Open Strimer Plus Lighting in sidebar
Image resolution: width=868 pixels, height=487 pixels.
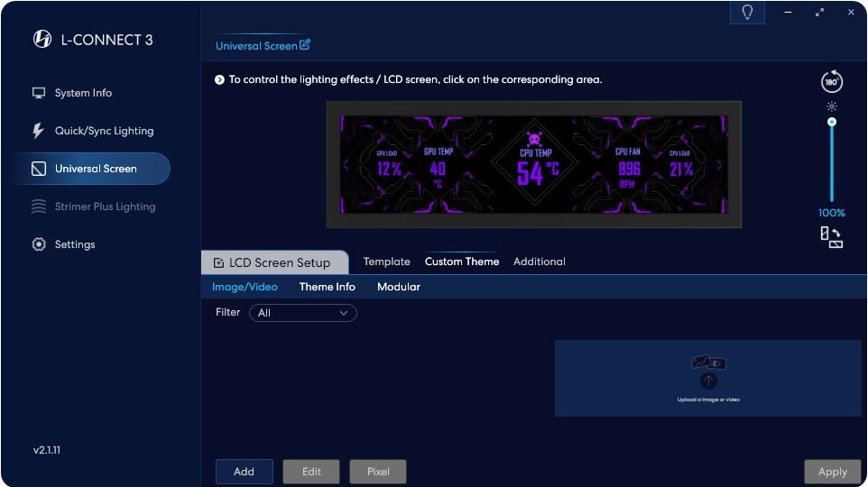point(105,207)
